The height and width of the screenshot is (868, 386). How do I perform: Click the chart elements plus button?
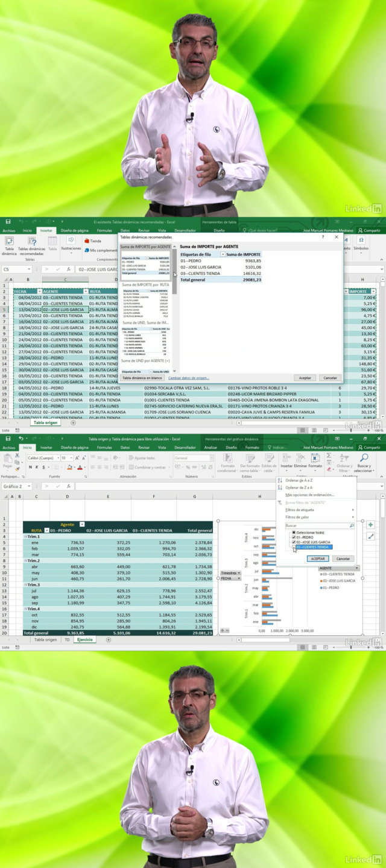(370, 525)
